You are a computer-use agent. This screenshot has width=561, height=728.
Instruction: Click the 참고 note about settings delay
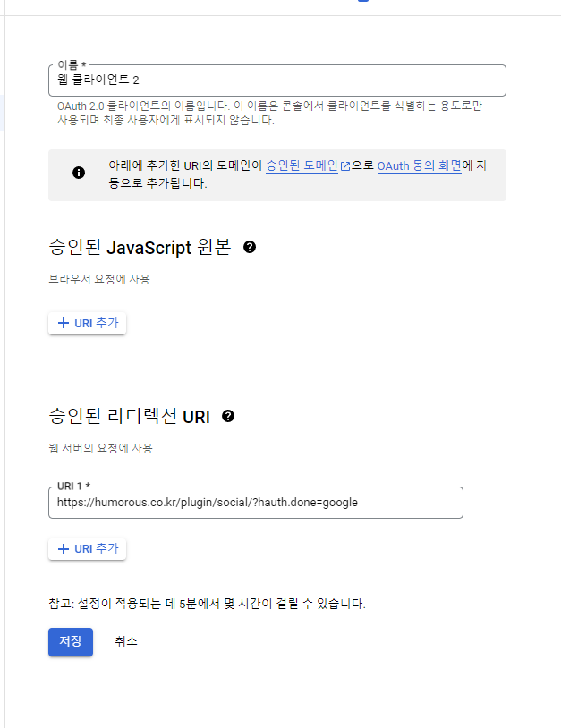[207, 604]
